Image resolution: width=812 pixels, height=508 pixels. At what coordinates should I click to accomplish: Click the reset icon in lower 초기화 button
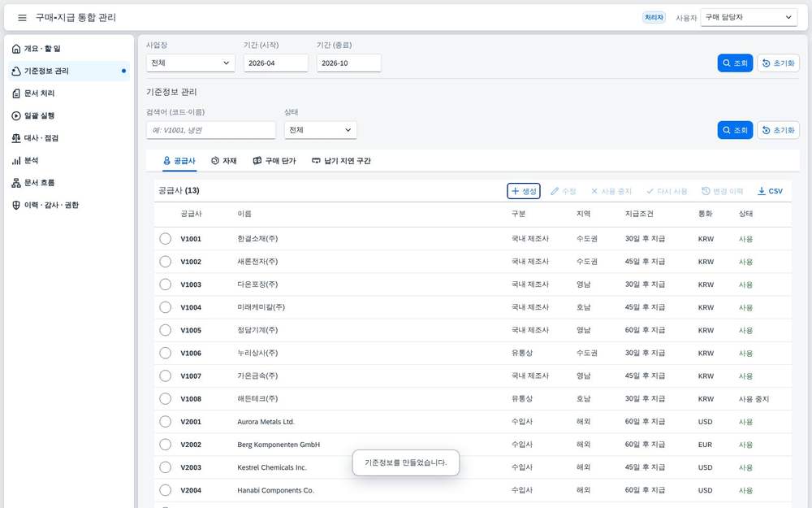(766, 130)
